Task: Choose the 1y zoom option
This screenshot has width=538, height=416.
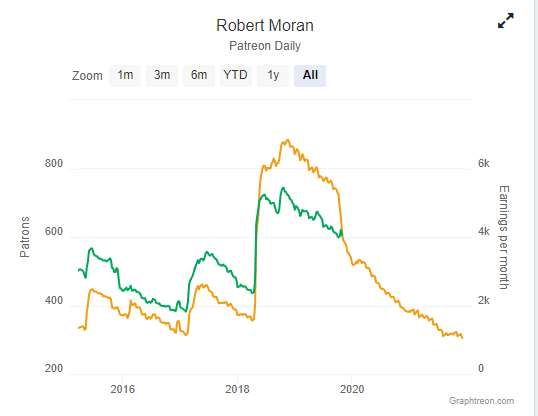Action: (273, 76)
